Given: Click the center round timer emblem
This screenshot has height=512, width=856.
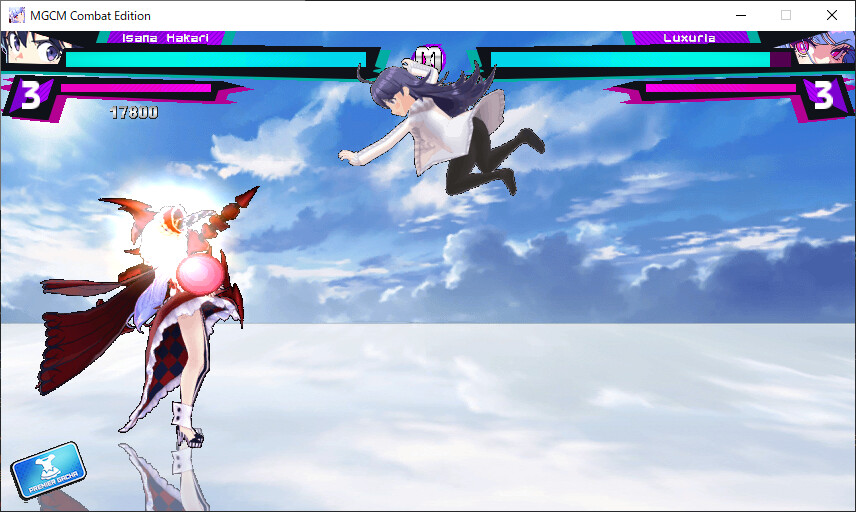Looking at the screenshot, I should tap(428, 59).
